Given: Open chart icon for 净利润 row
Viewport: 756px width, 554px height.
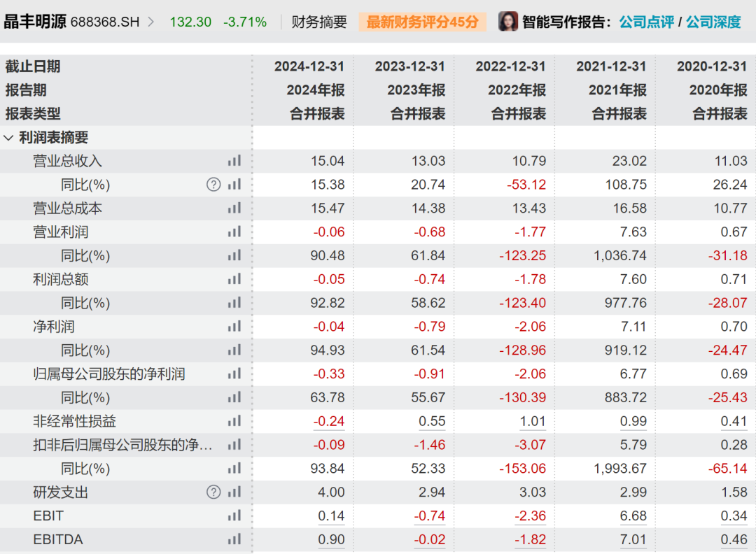Looking at the screenshot, I should [234, 326].
